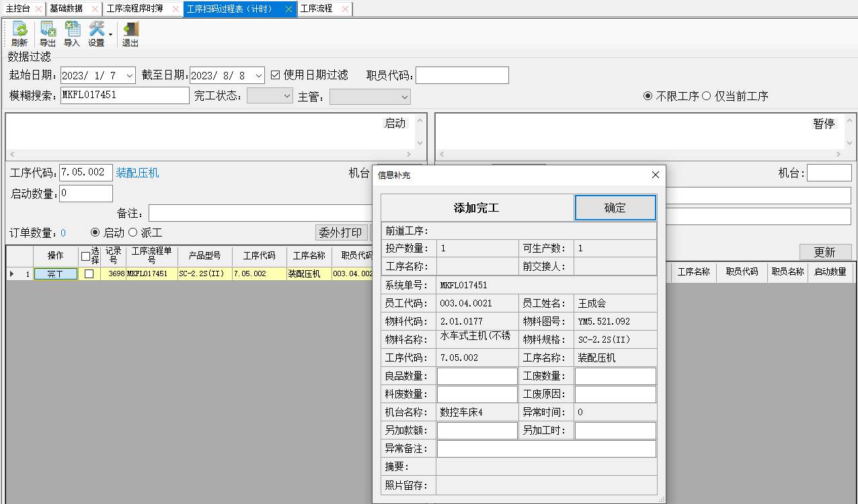Toggle the 使用日期过滤 checkbox
Screen dimensions: 858x504
(x=275, y=75)
